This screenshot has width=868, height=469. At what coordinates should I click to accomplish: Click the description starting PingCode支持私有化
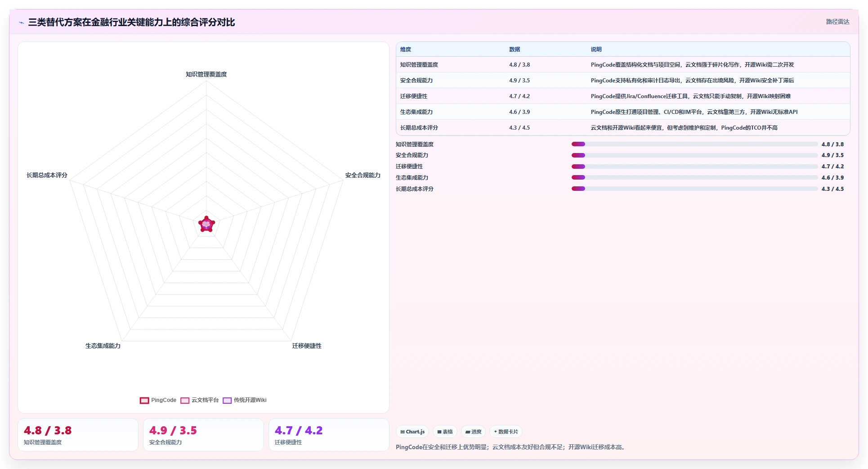[x=693, y=81]
